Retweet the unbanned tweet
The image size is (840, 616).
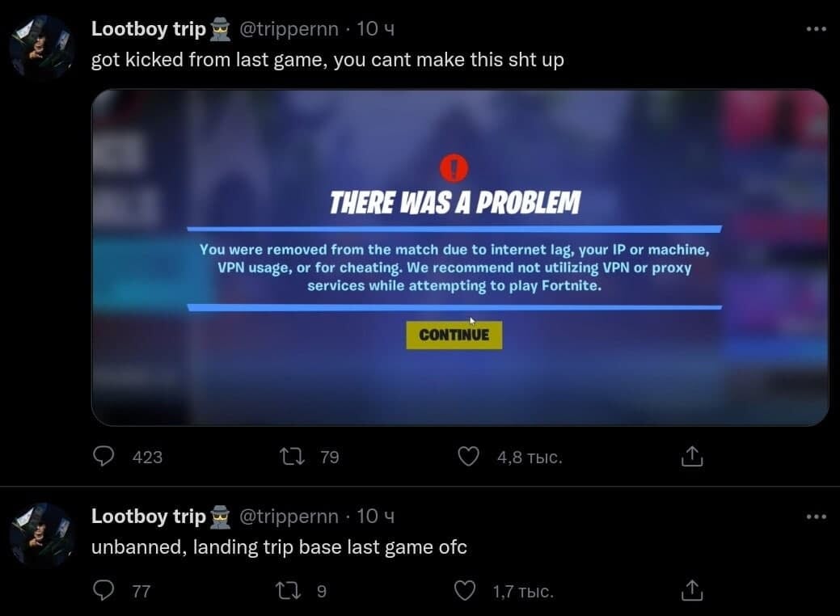coord(288,591)
